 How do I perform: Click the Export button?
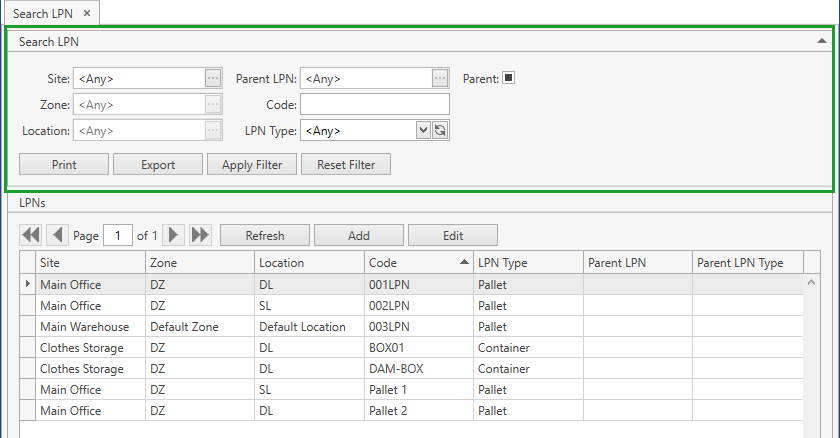[x=158, y=164]
